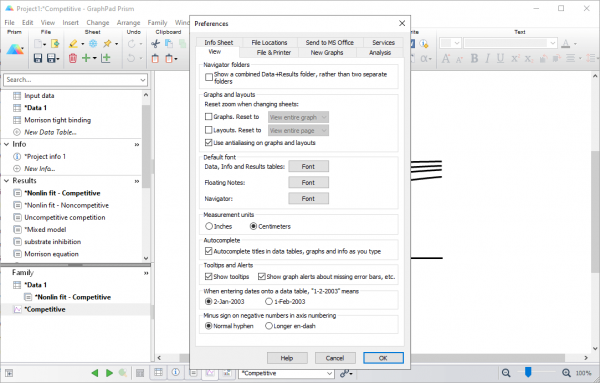Open the 'View entire page' dropdown
The image size is (600, 383).
(x=298, y=130)
